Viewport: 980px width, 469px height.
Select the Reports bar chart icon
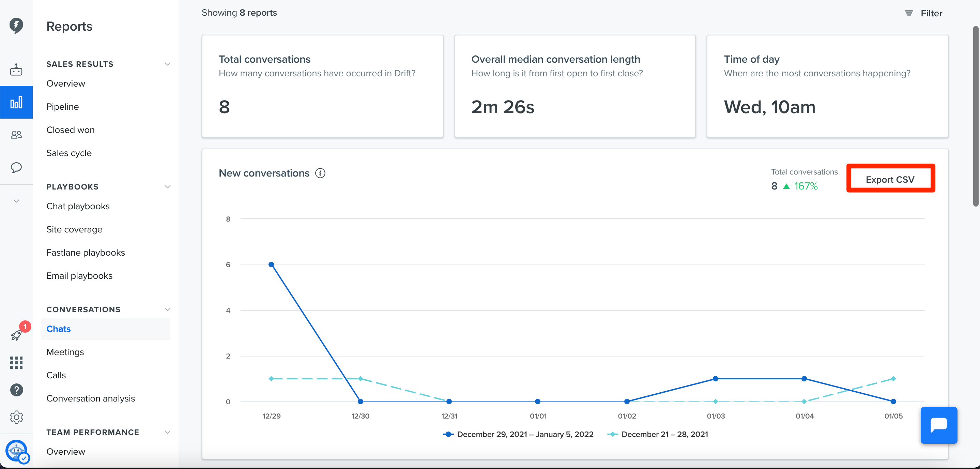click(16, 102)
